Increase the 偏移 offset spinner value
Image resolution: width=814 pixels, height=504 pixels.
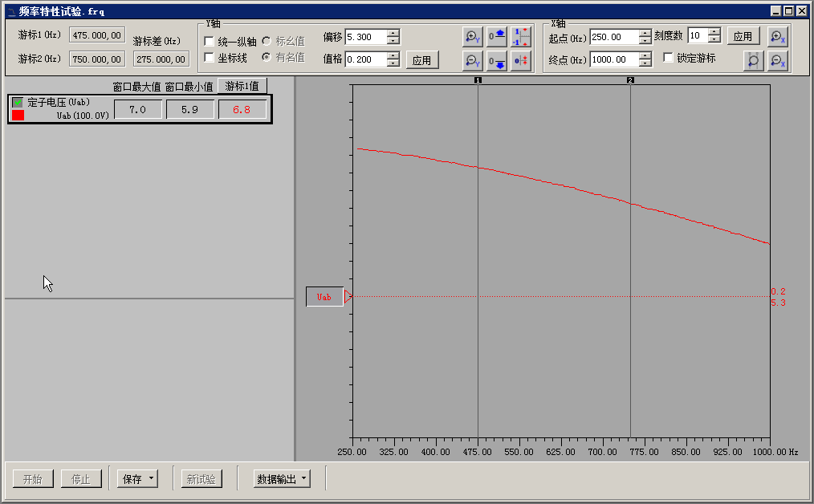393,34
